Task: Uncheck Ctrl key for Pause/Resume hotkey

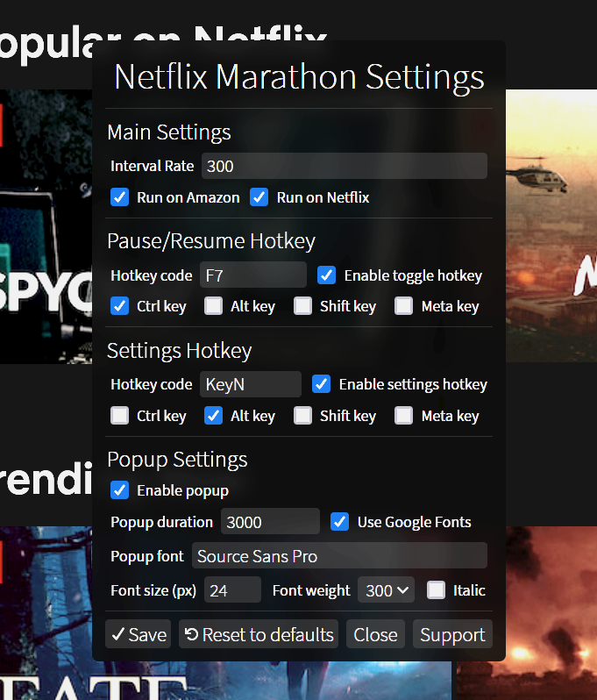Action: [120, 306]
